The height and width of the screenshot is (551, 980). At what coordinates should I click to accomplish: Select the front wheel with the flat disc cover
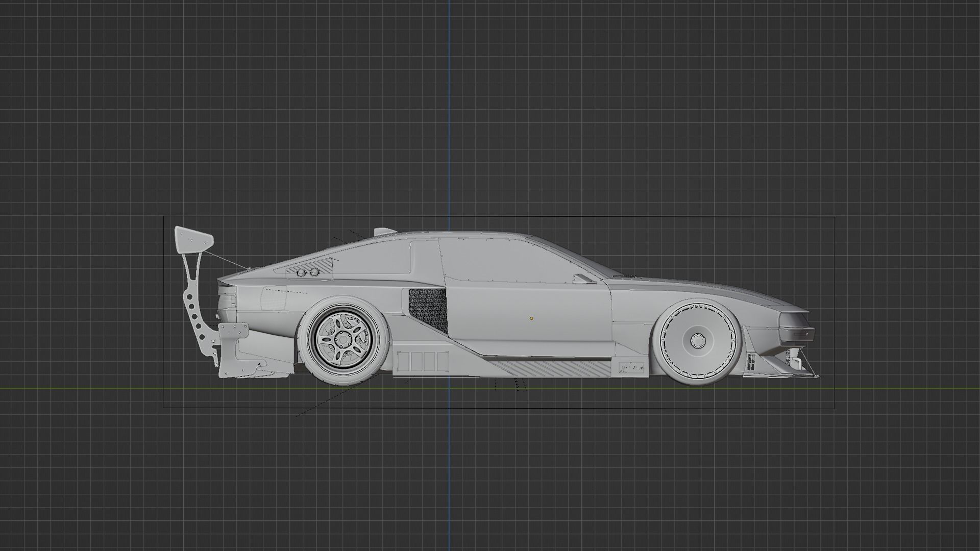[697, 341]
